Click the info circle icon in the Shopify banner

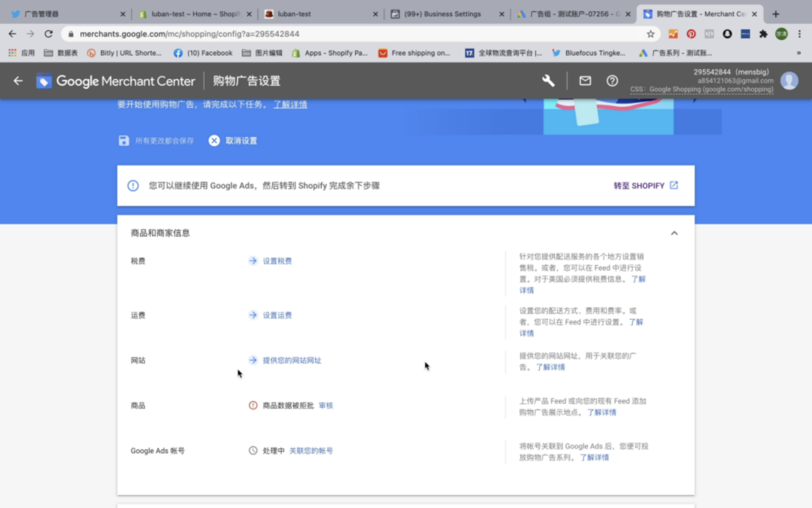(x=133, y=185)
